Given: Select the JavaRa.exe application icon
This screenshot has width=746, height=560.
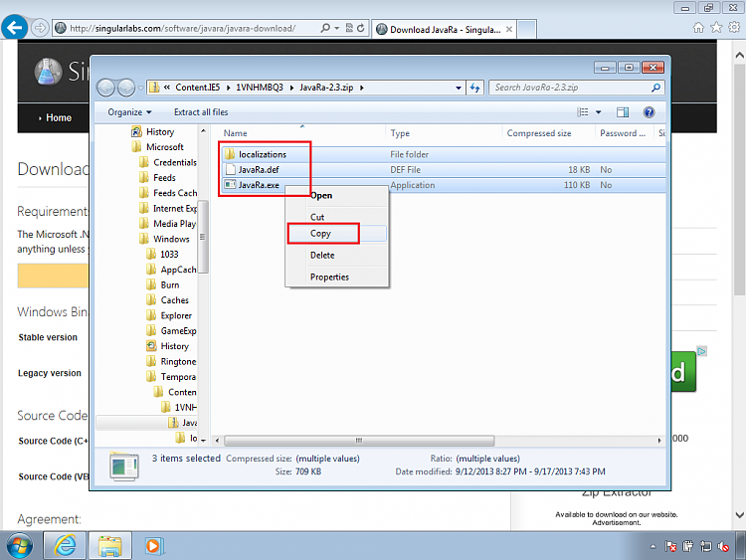Looking at the screenshot, I should click(231, 185).
